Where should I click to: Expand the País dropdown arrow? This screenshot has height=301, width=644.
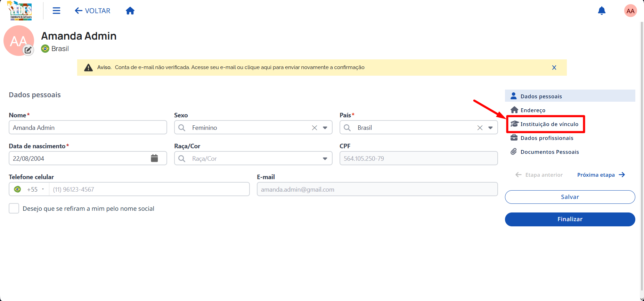(x=490, y=128)
